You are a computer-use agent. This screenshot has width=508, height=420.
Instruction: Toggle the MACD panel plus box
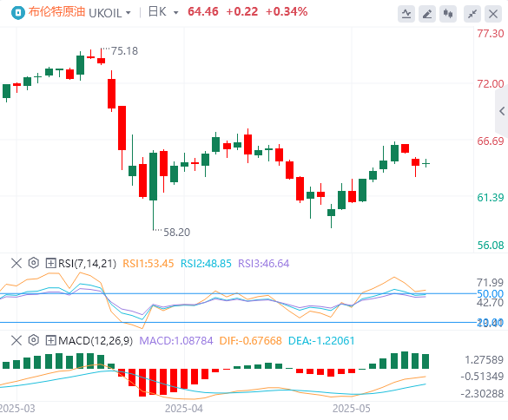coord(51,341)
